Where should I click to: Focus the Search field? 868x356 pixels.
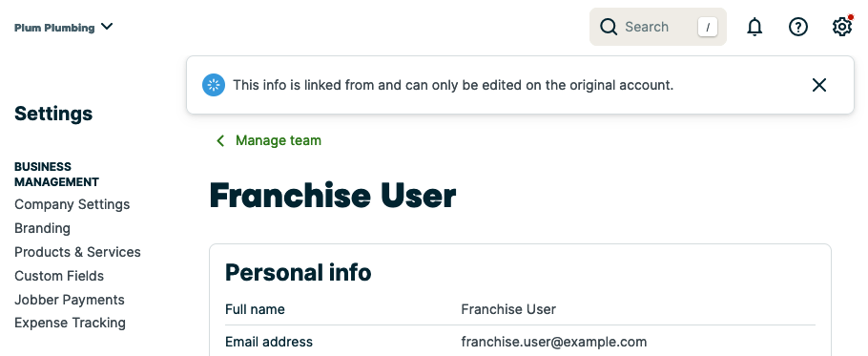657,27
